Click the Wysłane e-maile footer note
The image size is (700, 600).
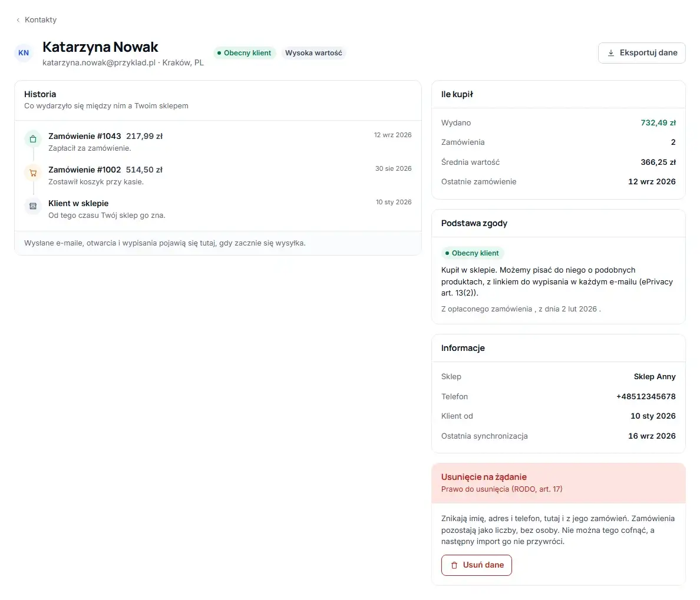165,243
